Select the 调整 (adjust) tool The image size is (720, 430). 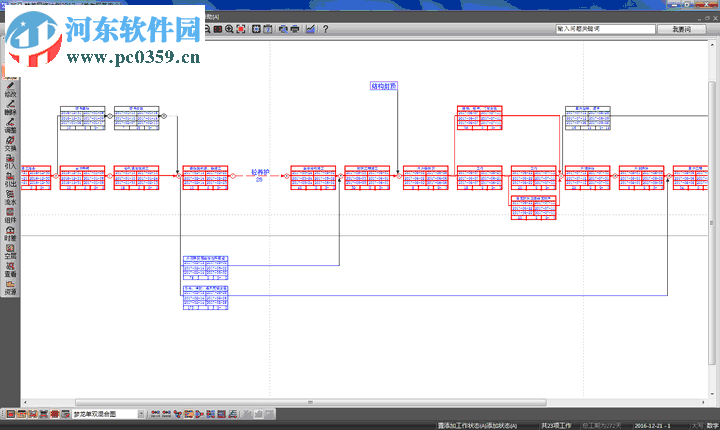coord(10,125)
